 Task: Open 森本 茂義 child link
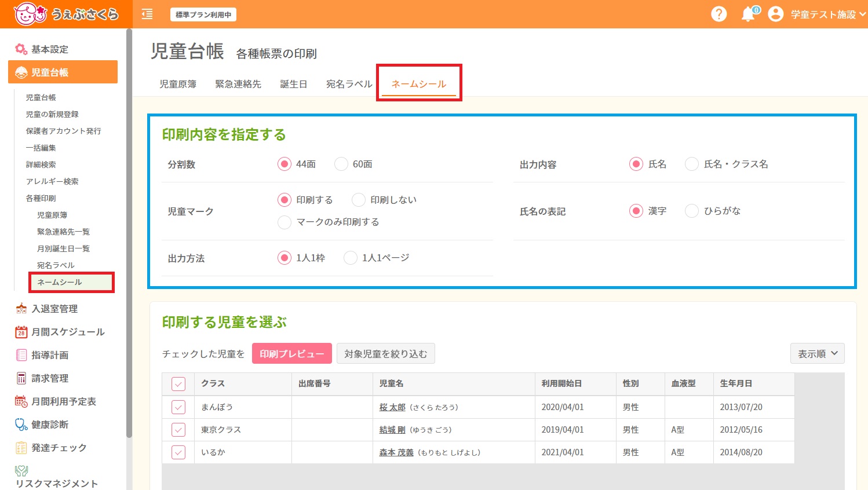[x=396, y=452]
